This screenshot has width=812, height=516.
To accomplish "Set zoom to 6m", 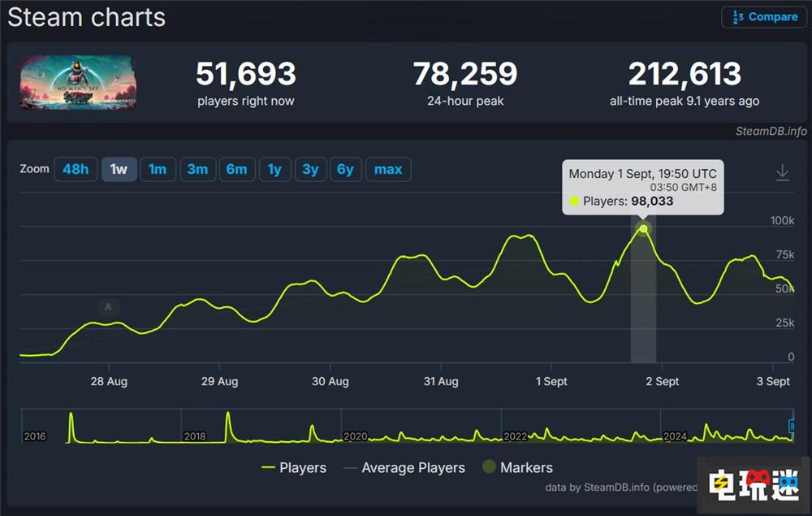I will (236, 169).
